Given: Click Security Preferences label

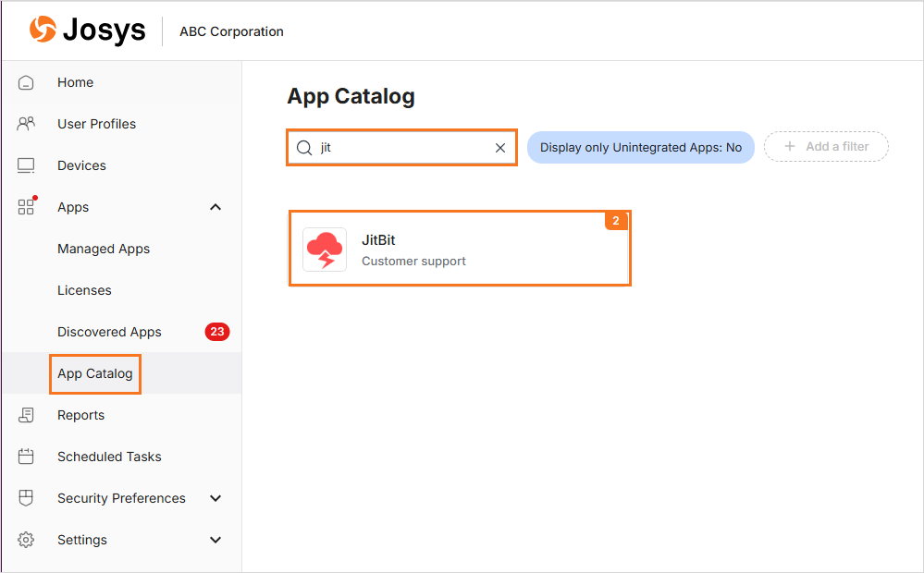Looking at the screenshot, I should tap(121, 498).
